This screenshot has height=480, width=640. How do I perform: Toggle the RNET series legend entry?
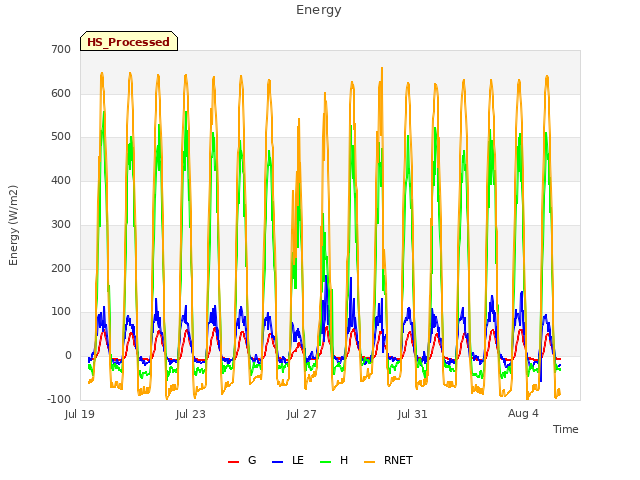coord(388,460)
